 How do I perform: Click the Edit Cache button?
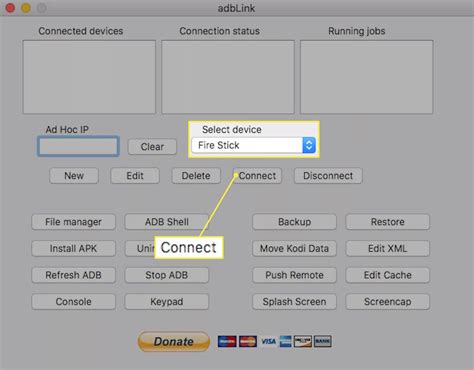(388, 275)
